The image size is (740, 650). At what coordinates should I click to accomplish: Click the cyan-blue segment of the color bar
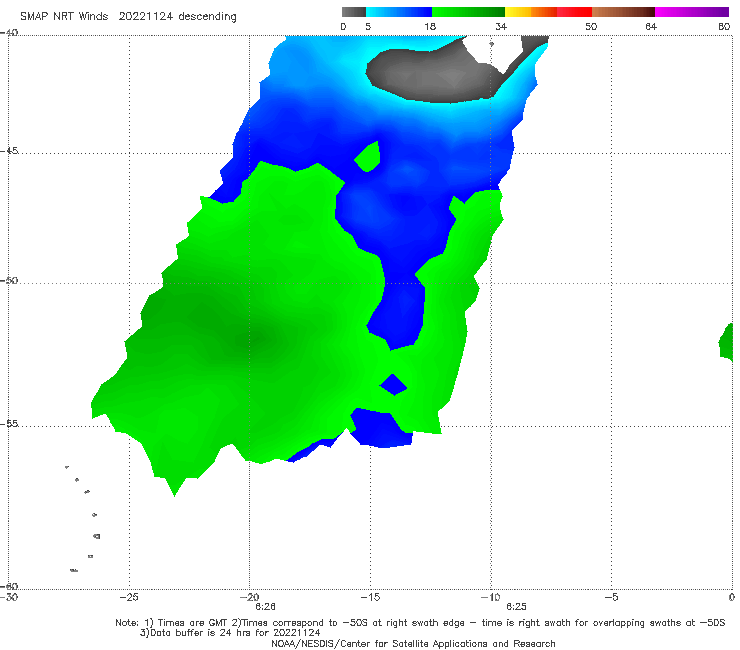tap(399, 12)
